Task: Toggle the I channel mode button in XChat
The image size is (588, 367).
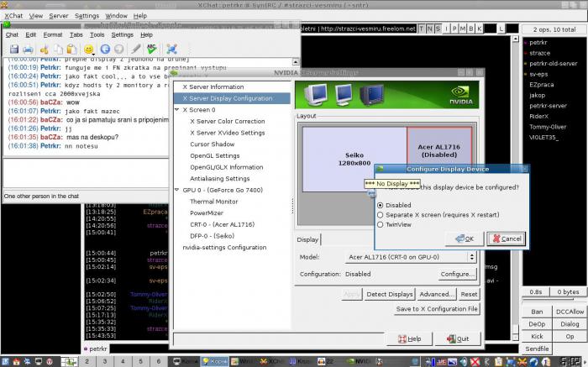Action: click(x=446, y=29)
